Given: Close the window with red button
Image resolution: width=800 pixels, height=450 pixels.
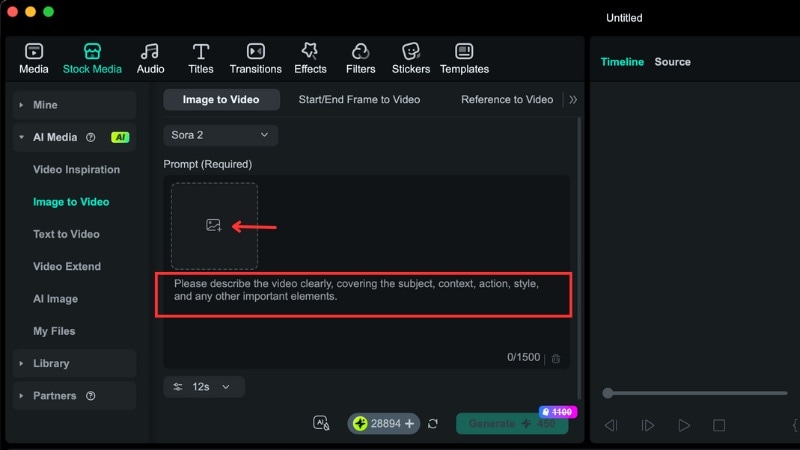Looking at the screenshot, I should pyautogui.click(x=13, y=12).
